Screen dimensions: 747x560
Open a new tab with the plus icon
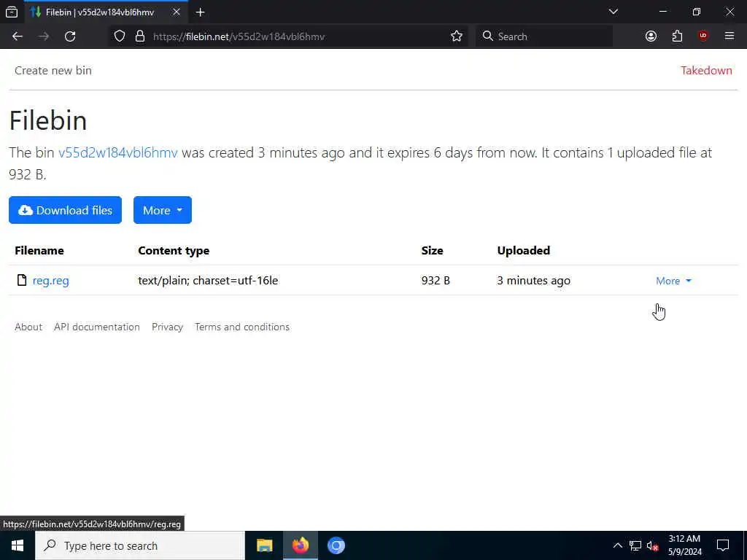200,12
